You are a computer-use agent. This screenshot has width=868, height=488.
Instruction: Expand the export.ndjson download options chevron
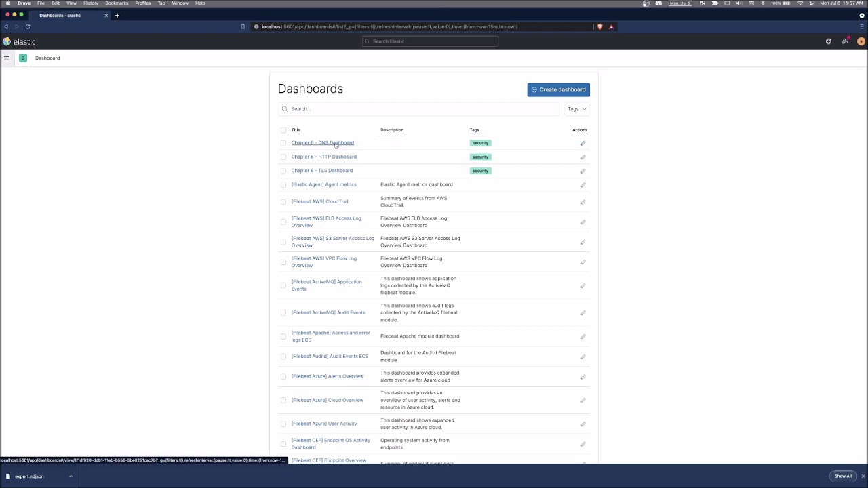pyautogui.click(x=71, y=476)
